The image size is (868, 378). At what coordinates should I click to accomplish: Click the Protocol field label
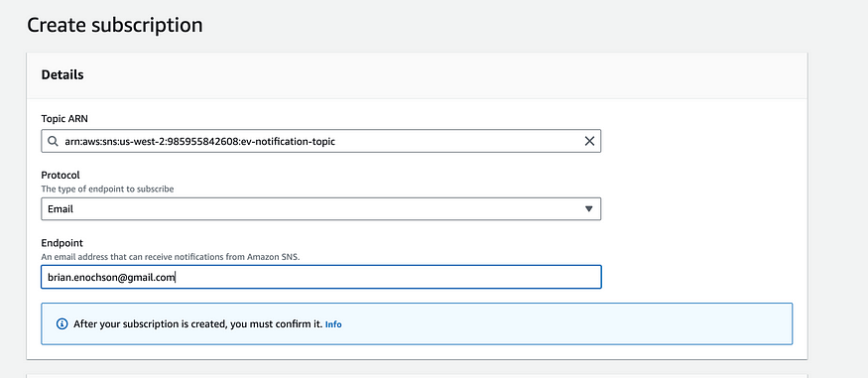pyautogui.click(x=61, y=176)
